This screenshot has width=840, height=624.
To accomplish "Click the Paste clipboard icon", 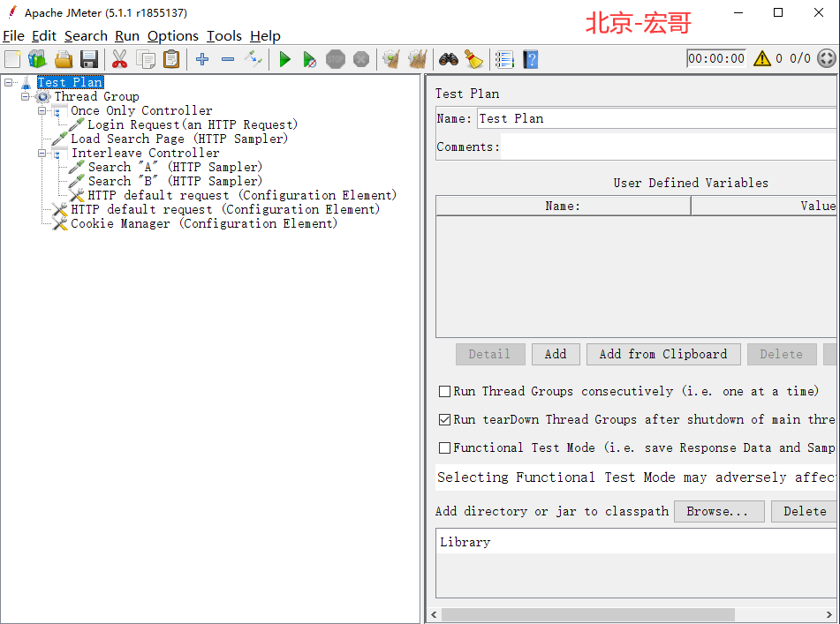I will tap(170, 59).
